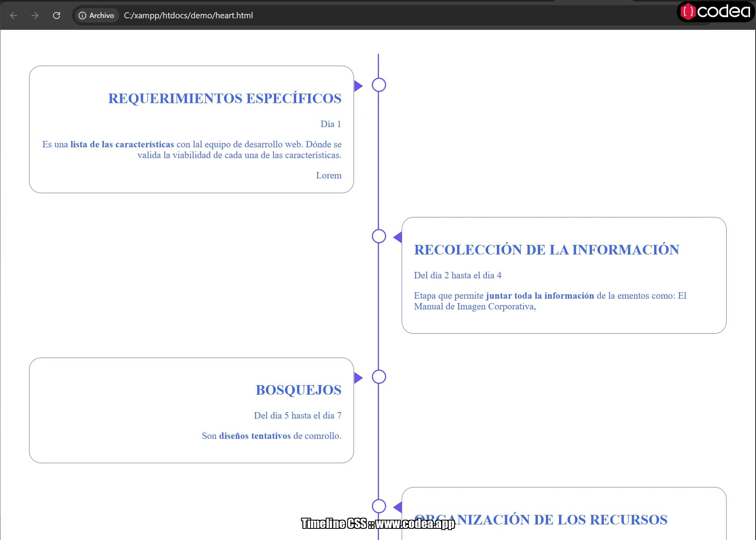The image size is (756, 540).
Task: Click the bold text juntar toda la información
Action: 539,295
